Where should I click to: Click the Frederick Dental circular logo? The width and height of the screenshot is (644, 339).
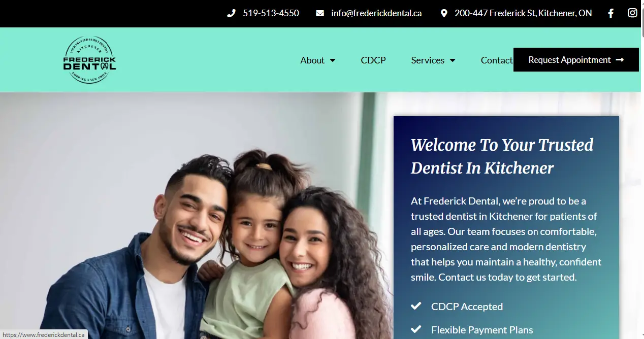[x=89, y=60]
